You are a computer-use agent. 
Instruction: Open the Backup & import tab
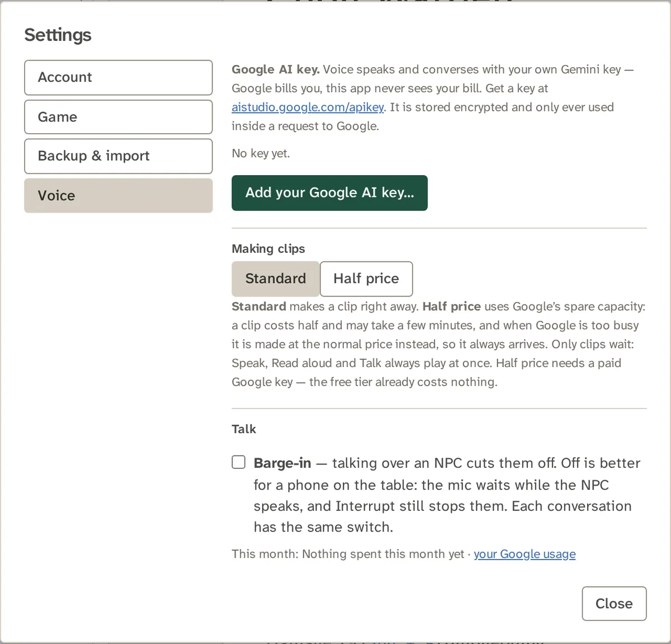pos(118,156)
